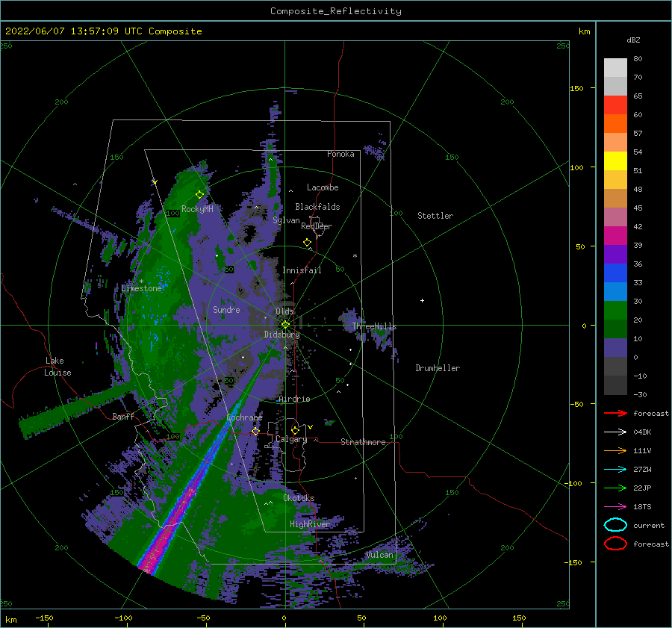Click the yellow diamond marker above Calgary
Viewport: 672px width, 628px height.
[x=295, y=430]
